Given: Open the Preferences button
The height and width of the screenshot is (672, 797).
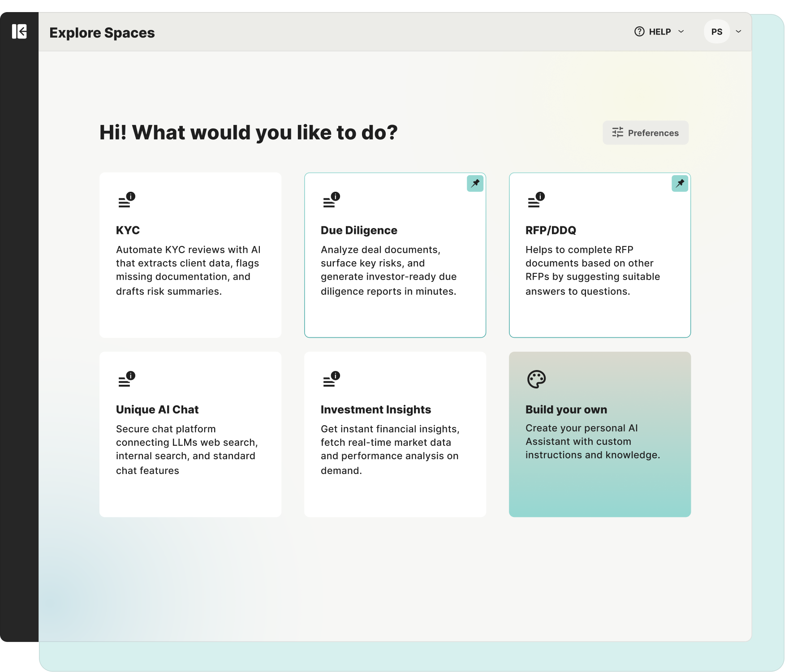Looking at the screenshot, I should (645, 133).
